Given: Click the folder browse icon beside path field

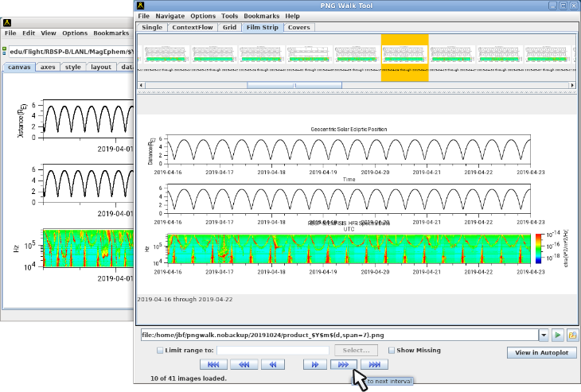Looking at the screenshot, I should 573,336.
